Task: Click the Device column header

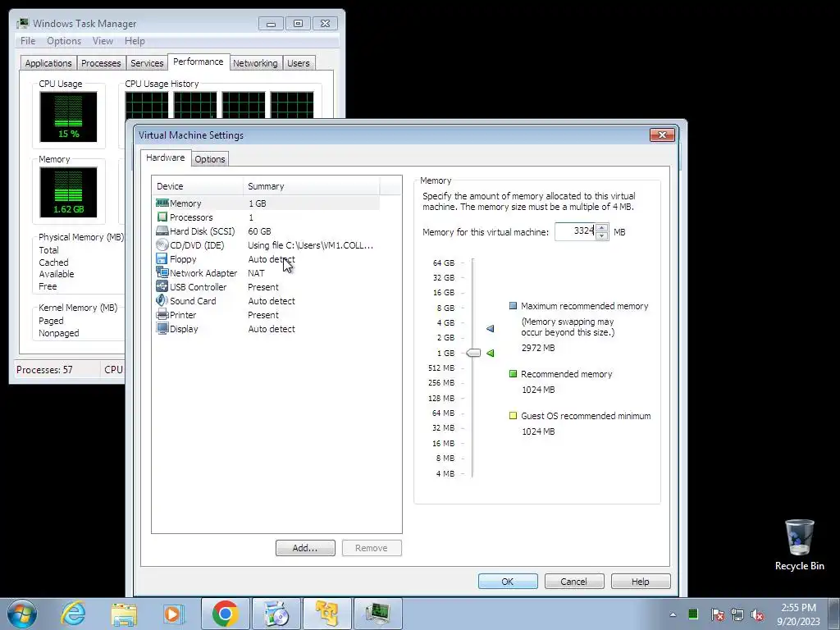Action: (x=197, y=186)
